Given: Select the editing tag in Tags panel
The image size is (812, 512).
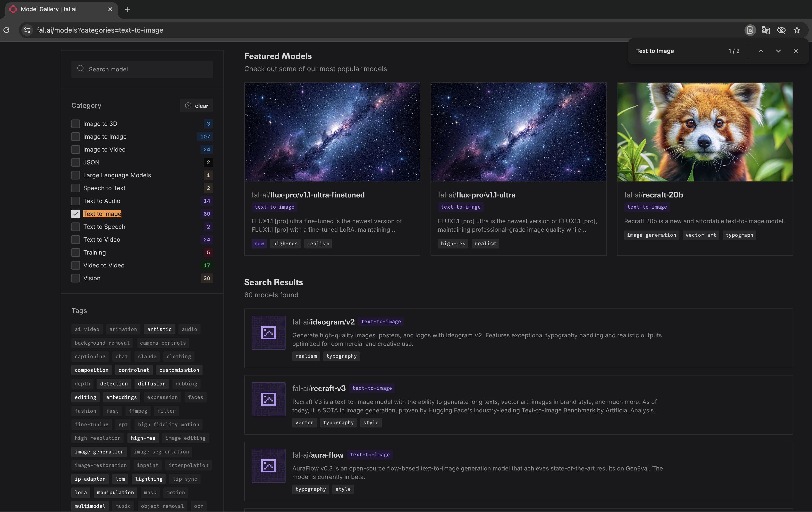Looking at the screenshot, I should pos(85,397).
